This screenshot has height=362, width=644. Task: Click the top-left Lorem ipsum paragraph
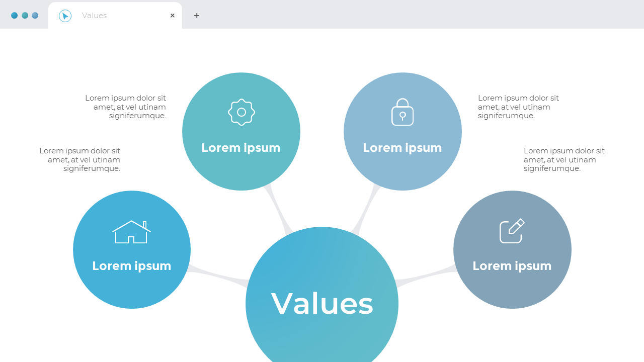[x=125, y=107]
